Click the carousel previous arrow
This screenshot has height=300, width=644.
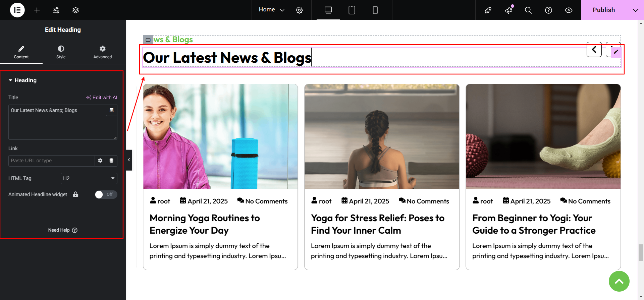(x=594, y=50)
